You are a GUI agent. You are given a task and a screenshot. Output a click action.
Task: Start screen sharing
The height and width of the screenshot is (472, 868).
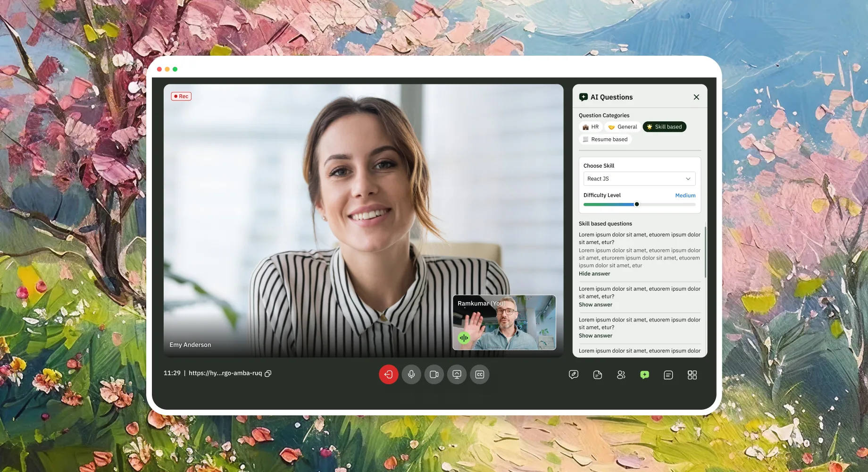click(457, 374)
